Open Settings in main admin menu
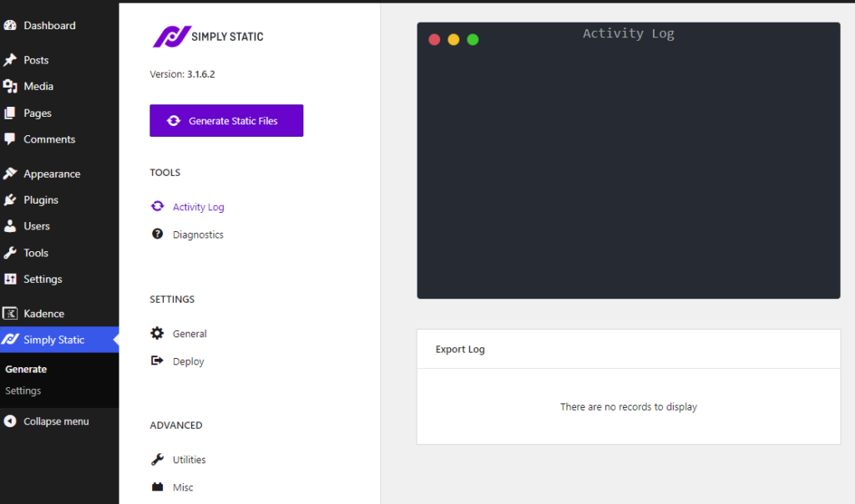 click(x=43, y=280)
